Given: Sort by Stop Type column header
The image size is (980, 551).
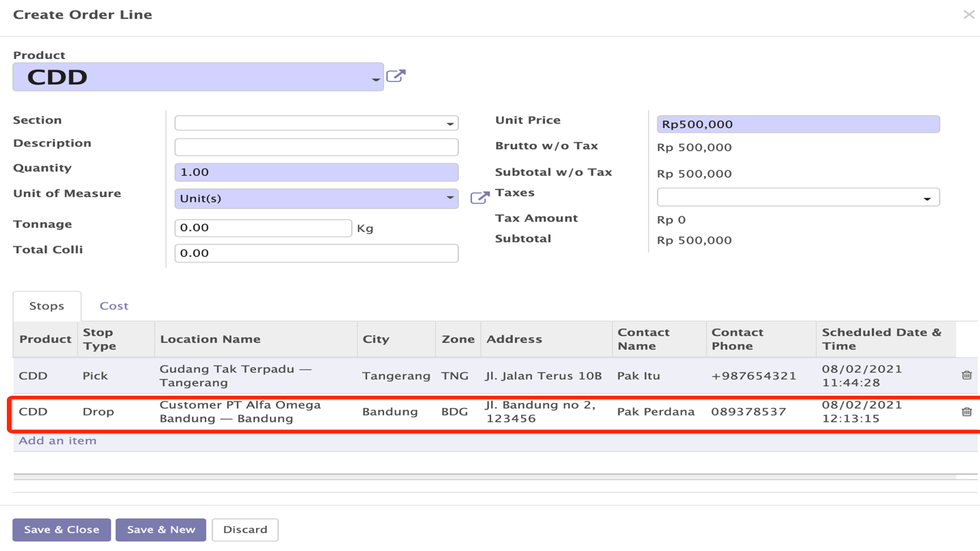Looking at the screenshot, I should [x=116, y=339].
